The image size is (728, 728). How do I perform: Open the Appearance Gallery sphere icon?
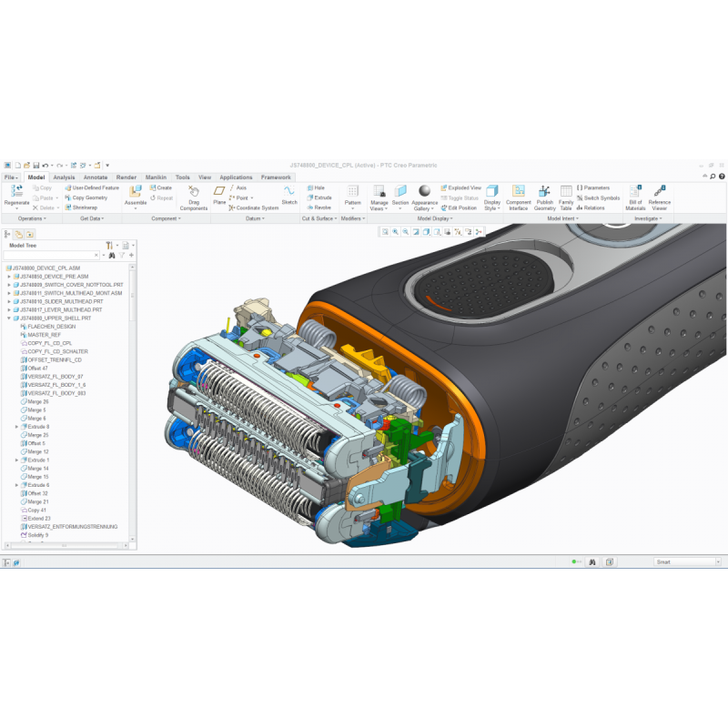click(x=424, y=190)
